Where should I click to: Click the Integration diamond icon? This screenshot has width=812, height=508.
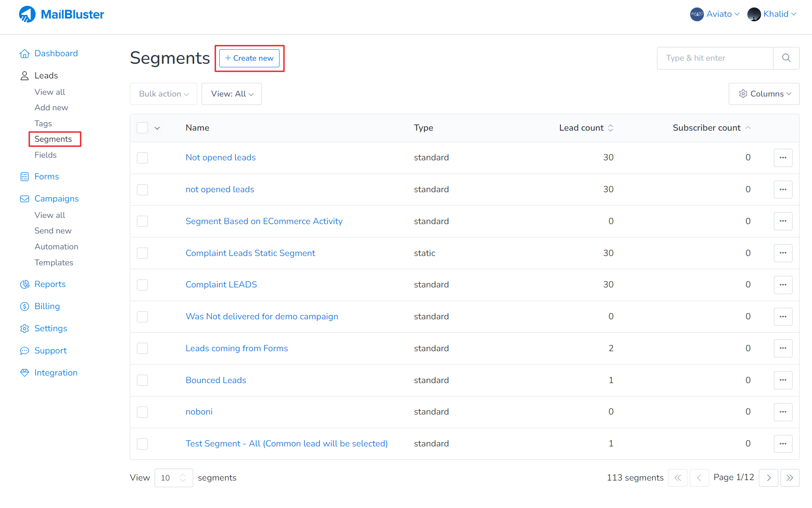tap(24, 373)
